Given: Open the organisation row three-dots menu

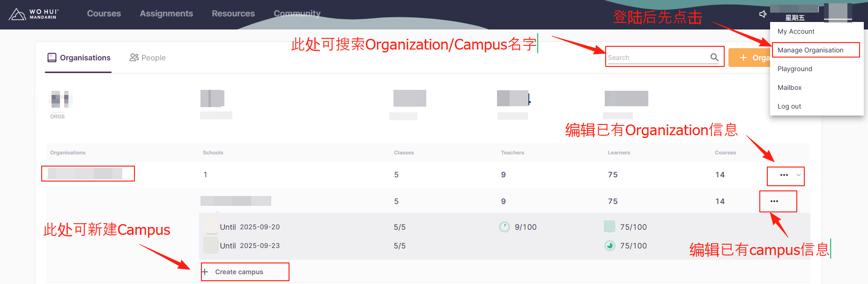Looking at the screenshot, I should (784, 175).
